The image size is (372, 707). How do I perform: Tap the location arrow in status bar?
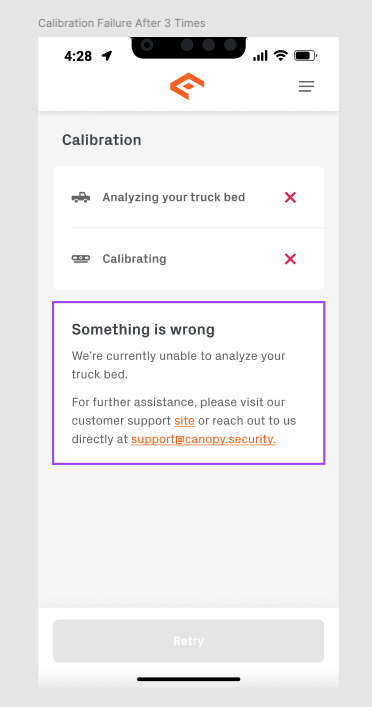click(106, 56)
